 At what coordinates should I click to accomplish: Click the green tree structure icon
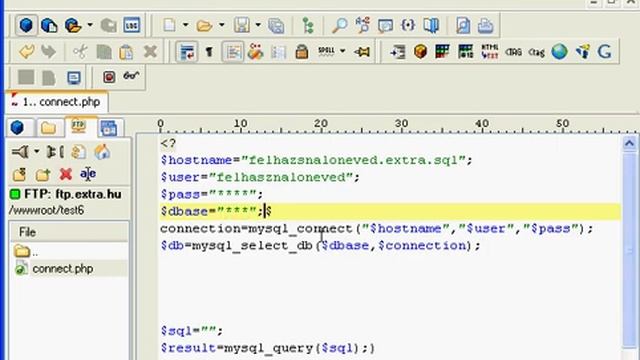tap(308, 26)
